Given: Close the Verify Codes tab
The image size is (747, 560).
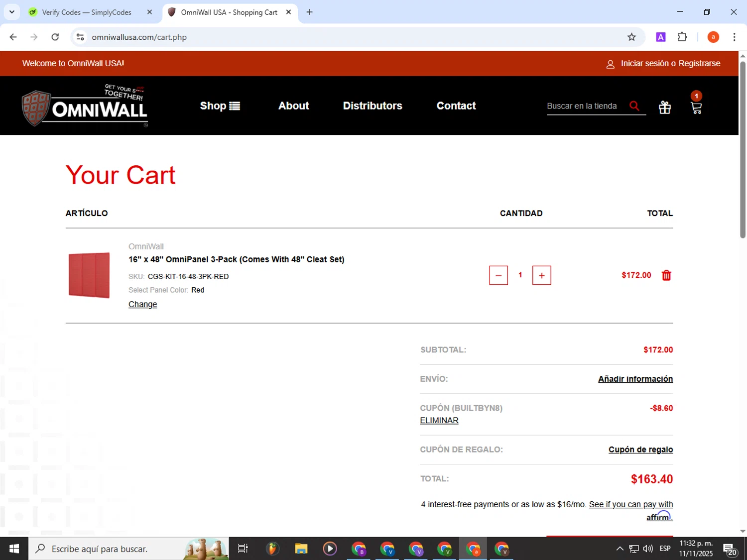Looking at the screenshot, I should (149, 12).
